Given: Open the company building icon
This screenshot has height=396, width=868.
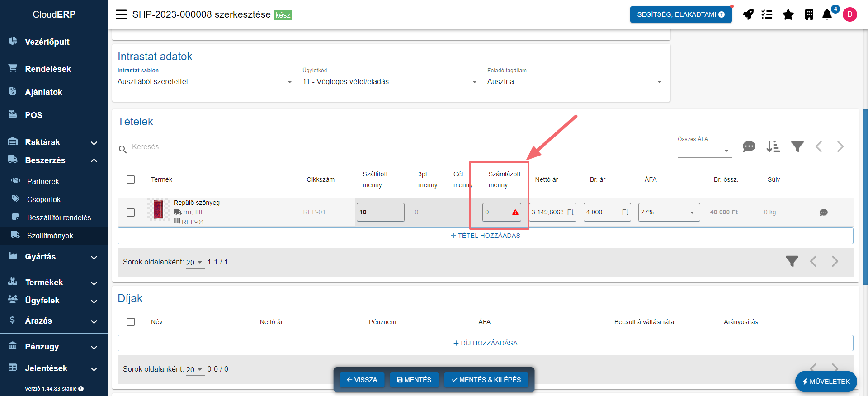Looking at the screenshot, I should click(x=809, y=14).
